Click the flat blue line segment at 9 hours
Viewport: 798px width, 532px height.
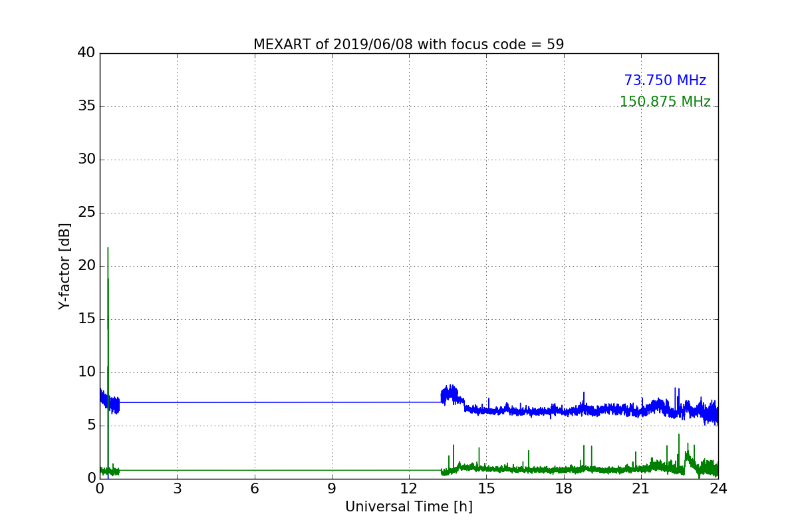[x=332, y=402]
